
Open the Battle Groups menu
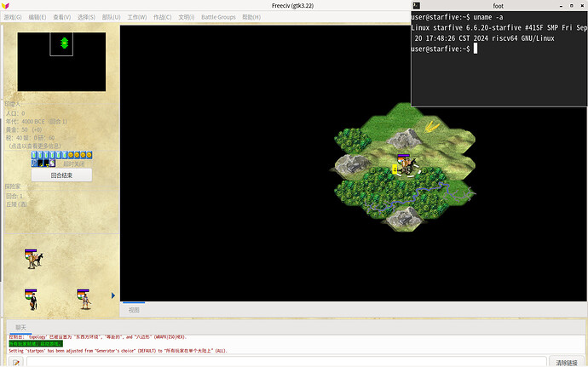(218, 17)
